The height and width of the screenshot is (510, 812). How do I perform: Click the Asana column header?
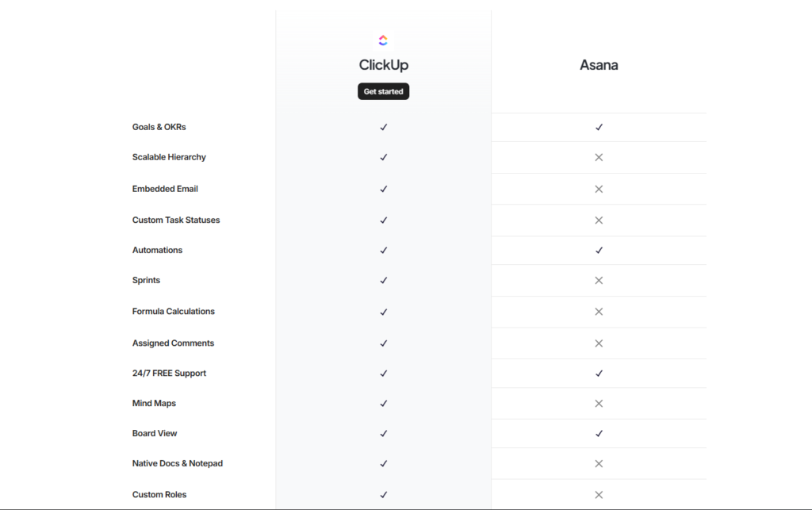coord(599,65)
